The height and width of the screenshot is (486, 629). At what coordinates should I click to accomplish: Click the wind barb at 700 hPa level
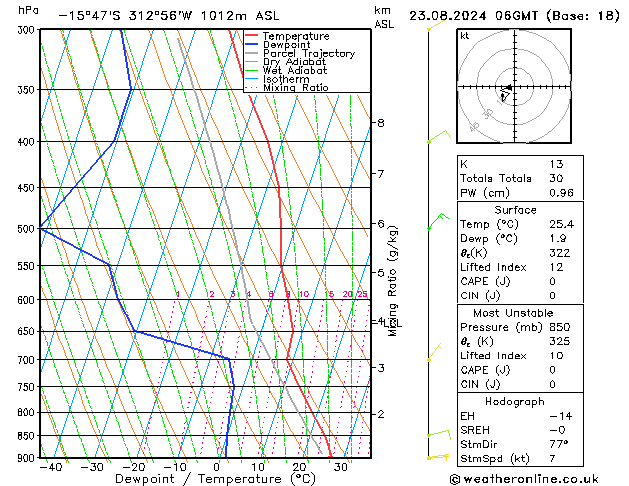(434, 352)
